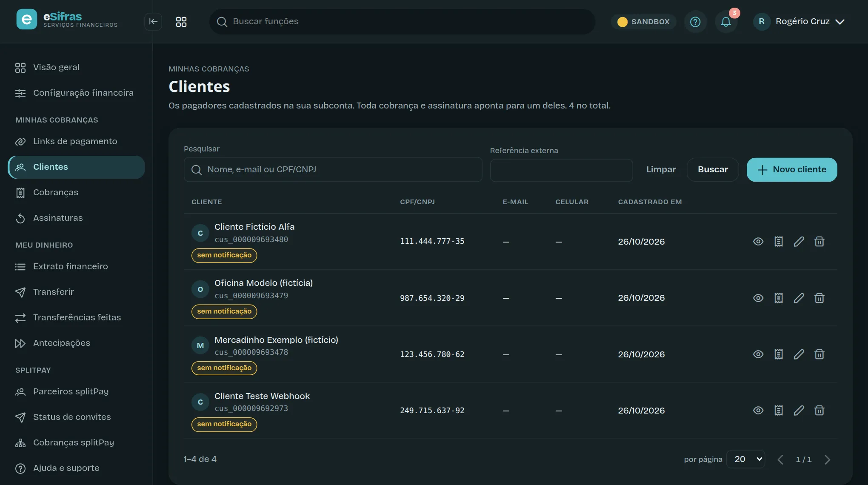Image resolution: width=868 pixels, height=485 pixels.
Task: Open charges for Mercadinho Exemplo (fictício)
Action: 779,354
